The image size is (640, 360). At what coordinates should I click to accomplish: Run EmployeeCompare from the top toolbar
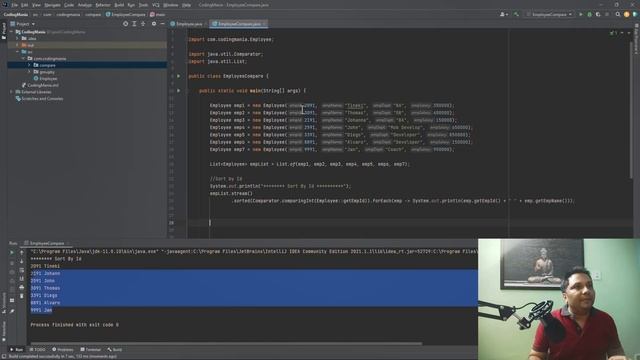581,14
